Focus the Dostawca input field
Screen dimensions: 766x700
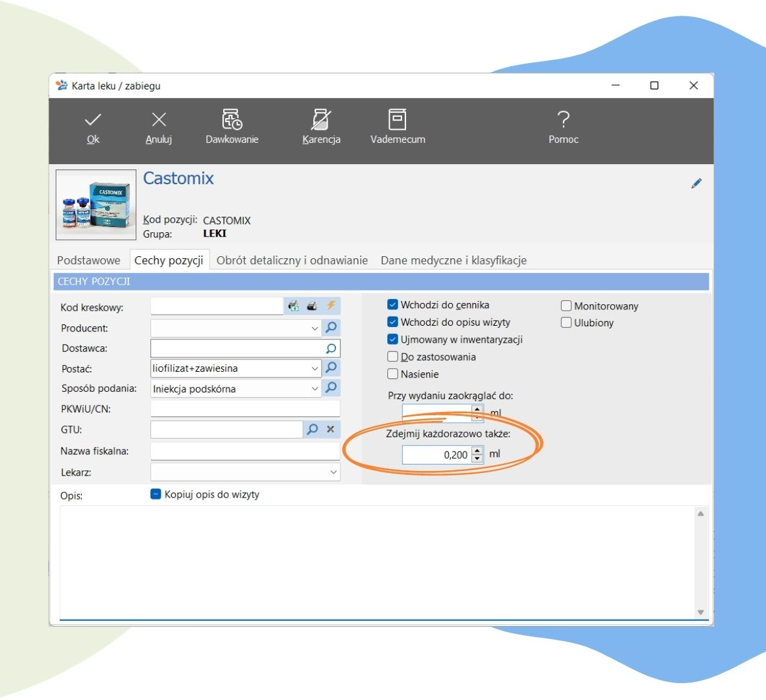[237, 348]
